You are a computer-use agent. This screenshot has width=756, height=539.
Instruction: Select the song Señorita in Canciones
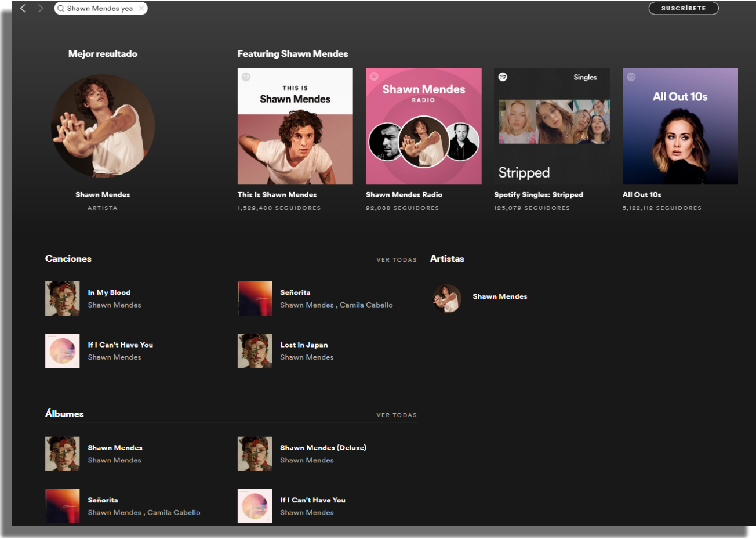pyautogui.click(x=295, y=292)
